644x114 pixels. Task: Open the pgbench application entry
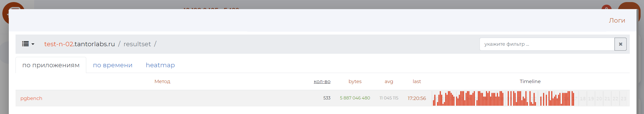click(x=31, y=98)
